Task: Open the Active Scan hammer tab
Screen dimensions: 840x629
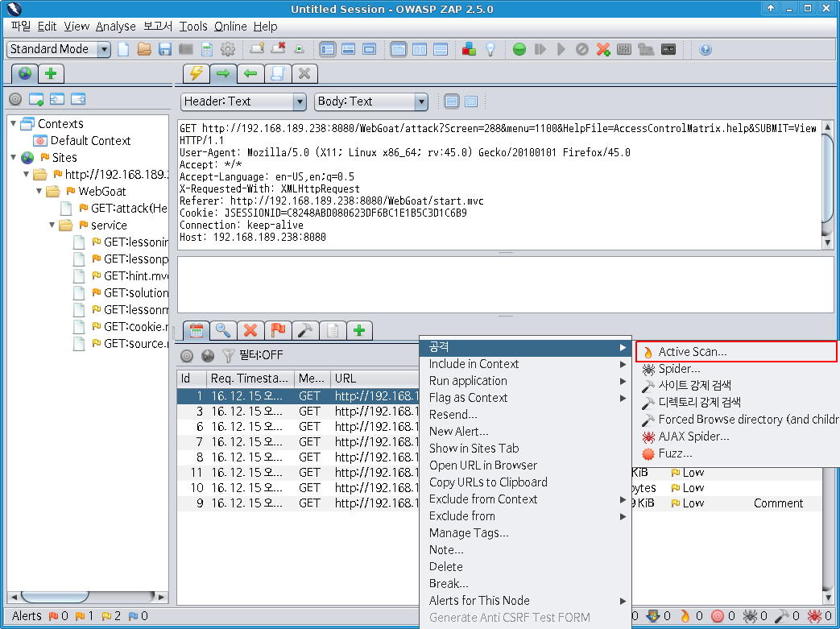Action: tap(304, 330)
